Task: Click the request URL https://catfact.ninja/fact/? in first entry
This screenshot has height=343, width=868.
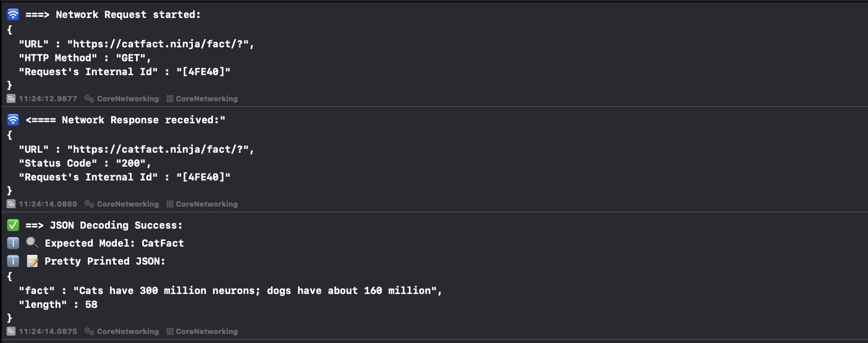Action: click(161, 44)
